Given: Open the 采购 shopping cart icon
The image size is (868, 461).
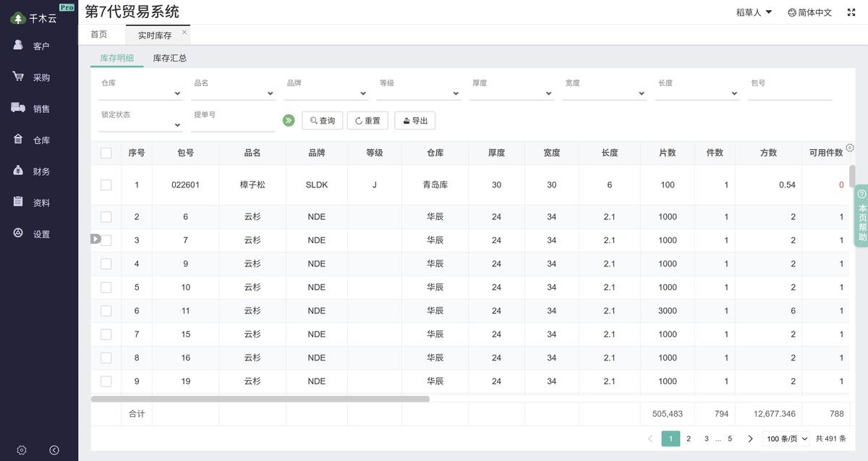Looking at the screenshot, I should [19, 77].
